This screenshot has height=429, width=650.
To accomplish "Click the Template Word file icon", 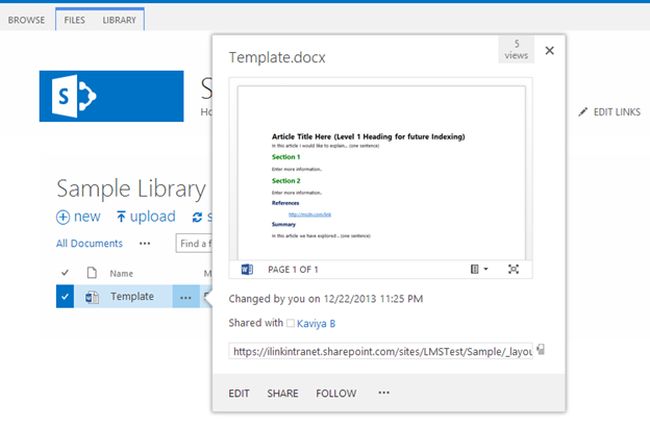I will coord(92,297).
